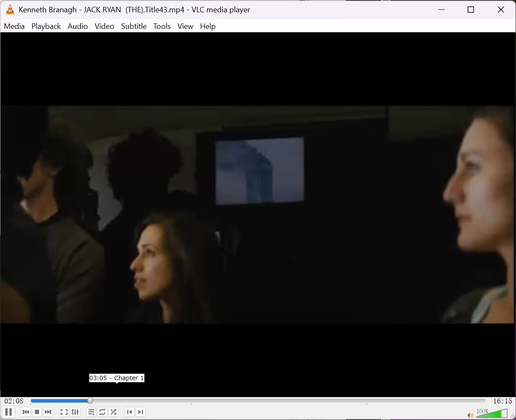Open the Help menu
Screen dimensions: 516x420
click(x=208, y=26)
